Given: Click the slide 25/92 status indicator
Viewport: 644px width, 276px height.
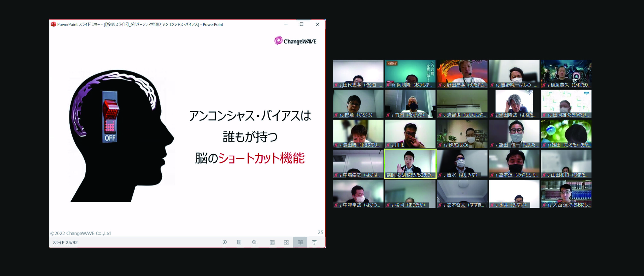Looking at the screenshot, I should tap(65, 243).
